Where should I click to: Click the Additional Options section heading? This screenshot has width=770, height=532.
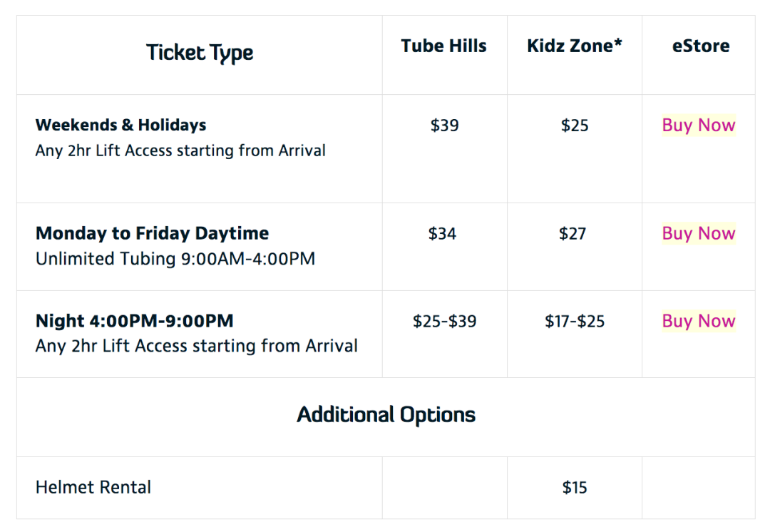[x=386, y=414]
